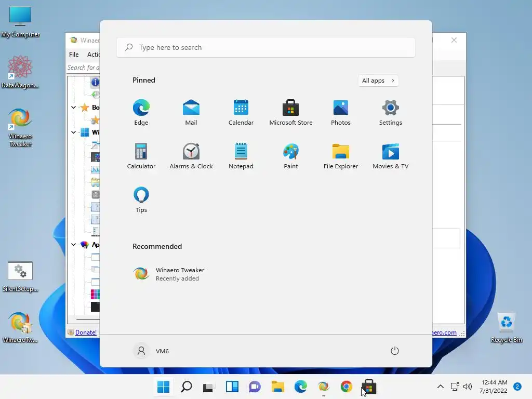Focus the Type here to search field

click(x=265, y=47)
